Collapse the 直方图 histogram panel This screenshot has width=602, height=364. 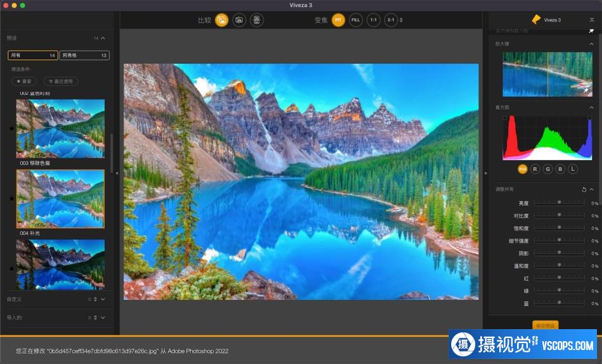click(x=591, y=108)
